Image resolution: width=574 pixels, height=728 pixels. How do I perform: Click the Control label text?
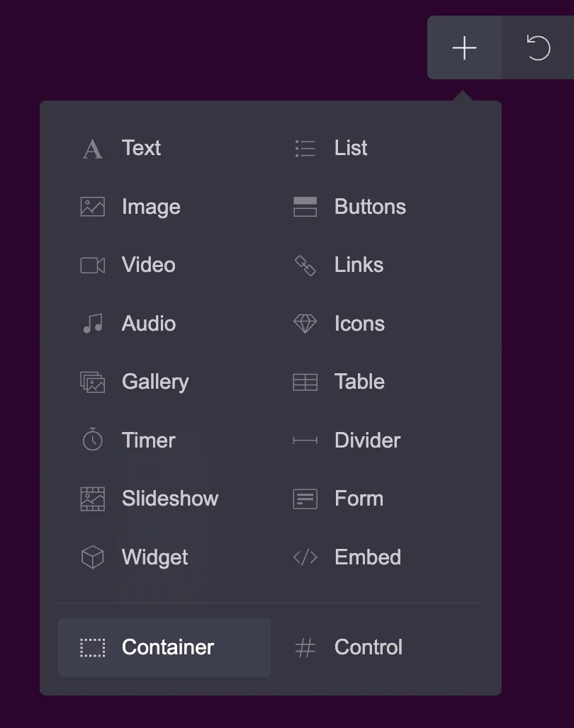368,647
